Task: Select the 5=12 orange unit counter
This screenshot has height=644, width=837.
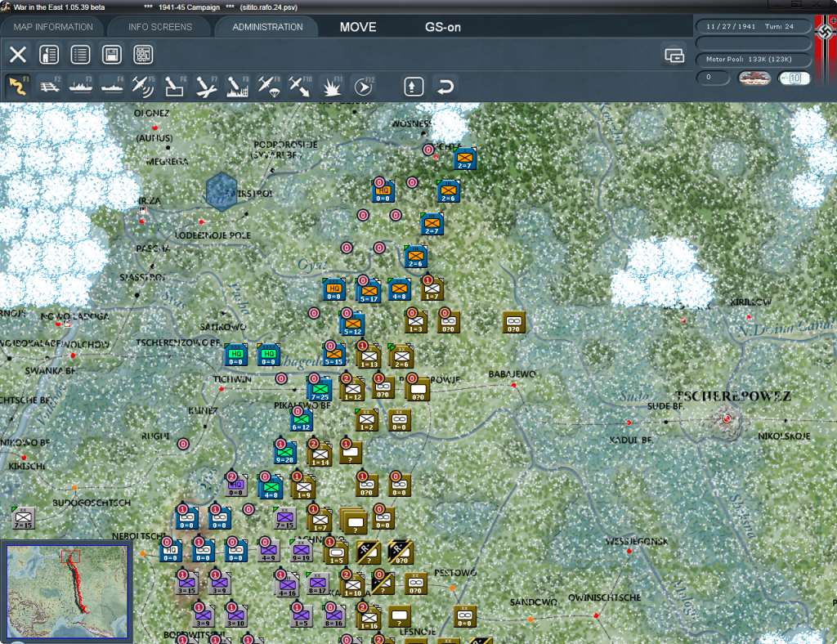Action: pos(352,324)
